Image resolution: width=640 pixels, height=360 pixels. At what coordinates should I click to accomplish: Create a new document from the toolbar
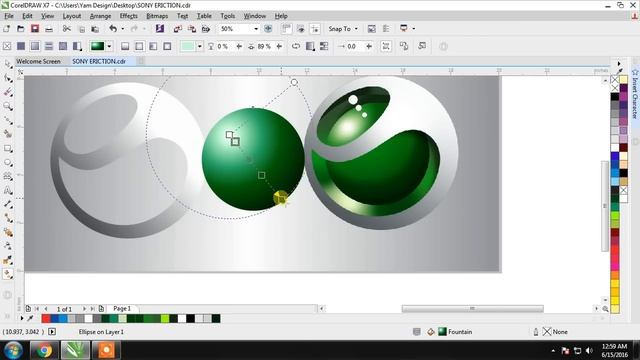point(7,29)
